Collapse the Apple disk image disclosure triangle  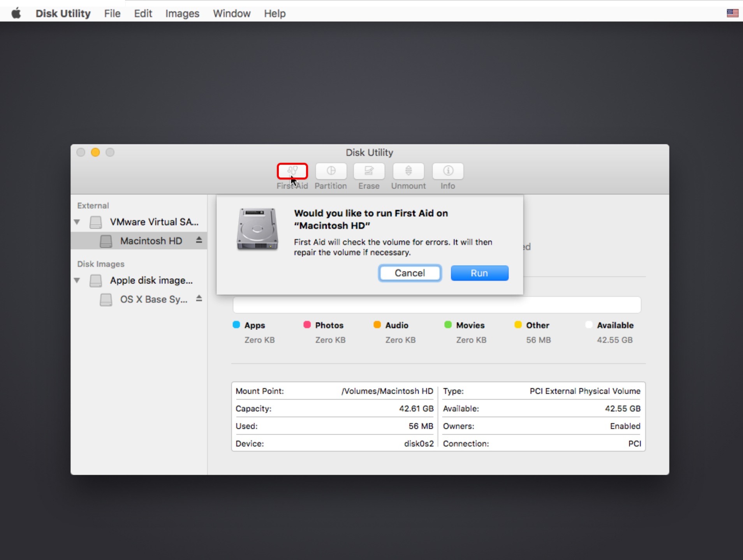(77, 280)
